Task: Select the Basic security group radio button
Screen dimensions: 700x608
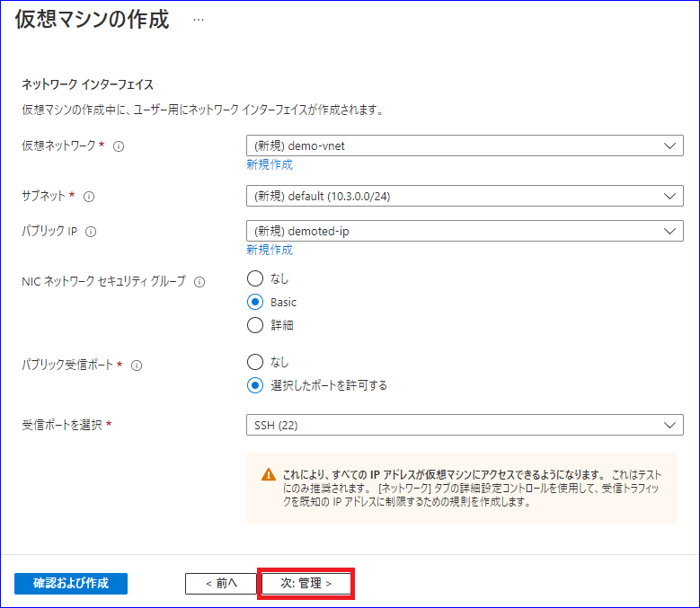Action: [x=255, y=303]
